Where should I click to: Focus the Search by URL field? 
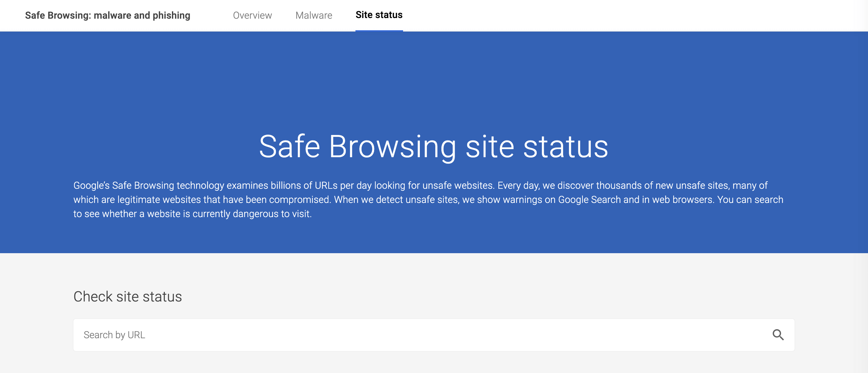coord(404,335)
